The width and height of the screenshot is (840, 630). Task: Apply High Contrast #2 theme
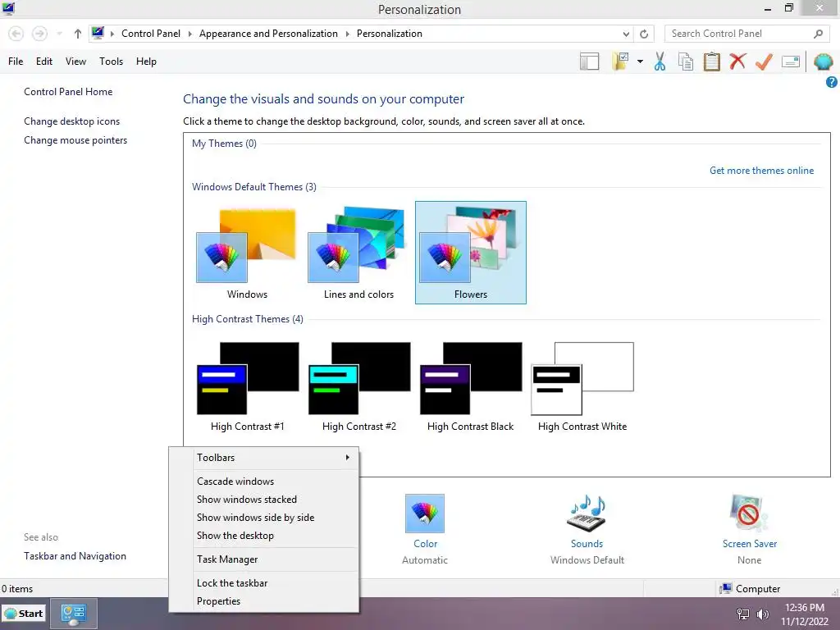point(359,387)
